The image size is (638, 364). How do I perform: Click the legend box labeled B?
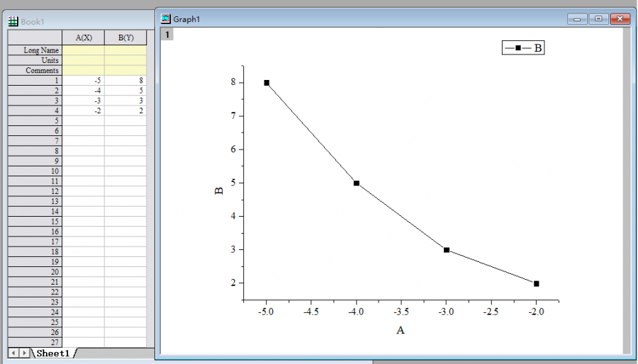[x=523, y=47]
